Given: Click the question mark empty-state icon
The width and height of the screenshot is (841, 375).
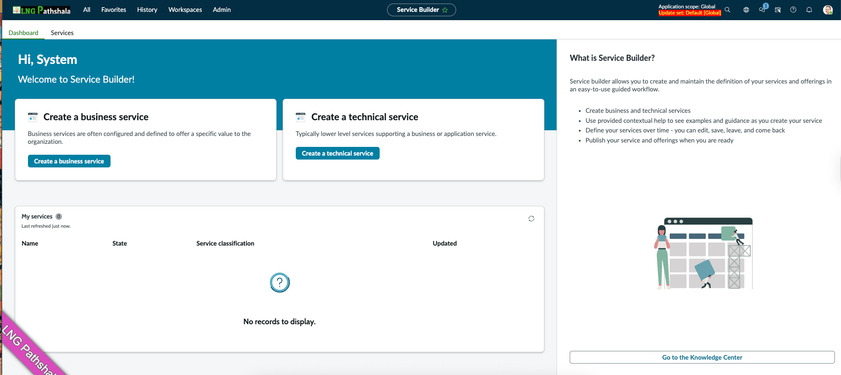Looking at the screenshot, I should tap(279, 282).
